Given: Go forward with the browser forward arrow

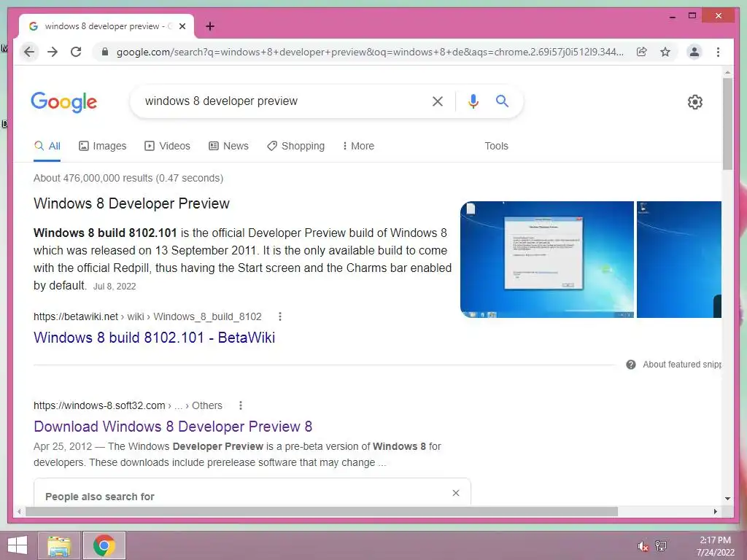Looking at the screenshot, I should click(x=53, y=52).
